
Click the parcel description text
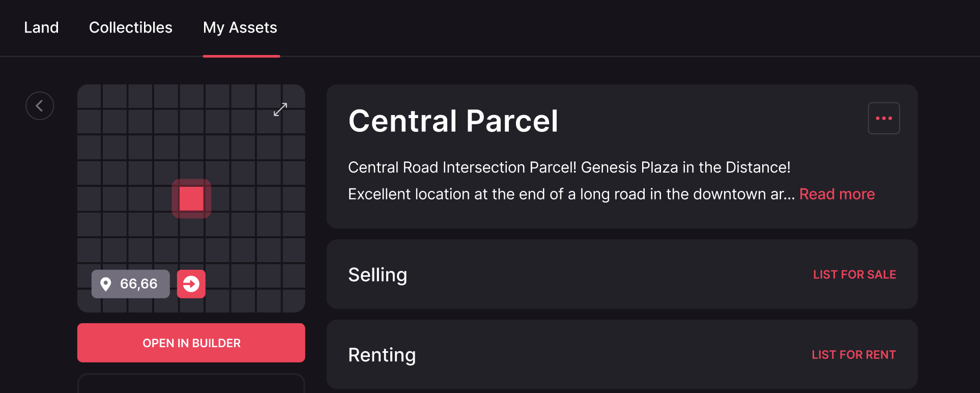tap(568, 167)
